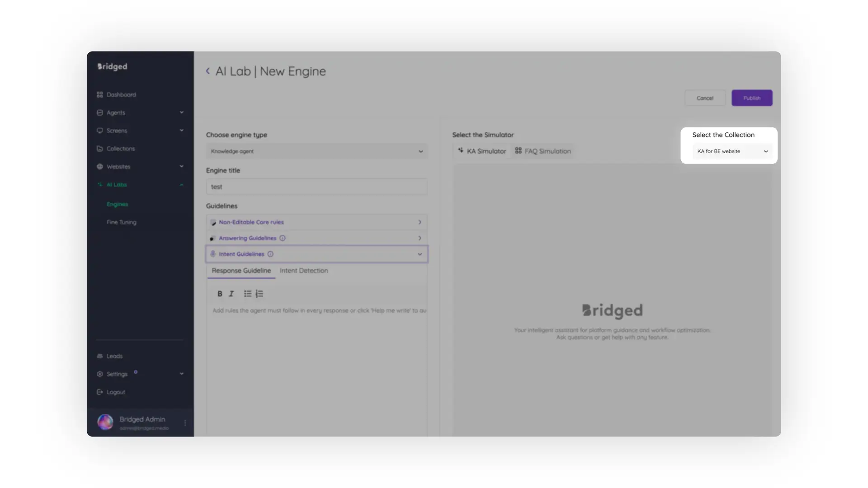Image resolution: width=868 pixels, height=488 pixels.
Task: Select the Dashboard icon in sidebar
Action: coord(100,94)
